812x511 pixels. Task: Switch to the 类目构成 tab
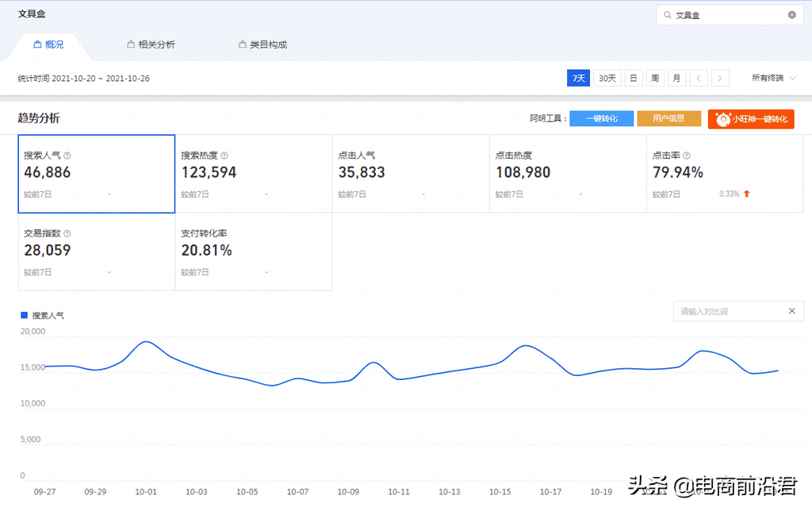point(263,44)
